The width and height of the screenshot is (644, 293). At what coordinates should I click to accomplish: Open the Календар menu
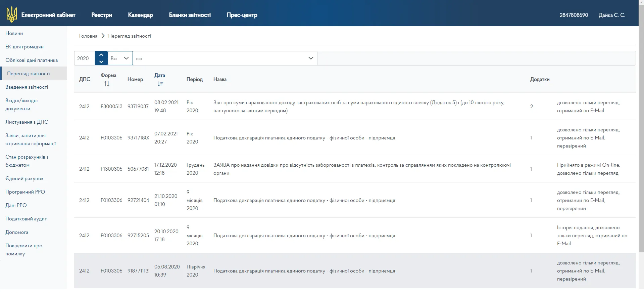(x=140, y=15)
